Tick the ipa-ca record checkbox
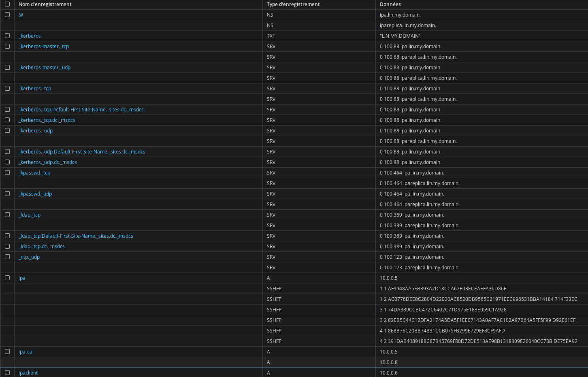The image size is (588, 377). 7,351
